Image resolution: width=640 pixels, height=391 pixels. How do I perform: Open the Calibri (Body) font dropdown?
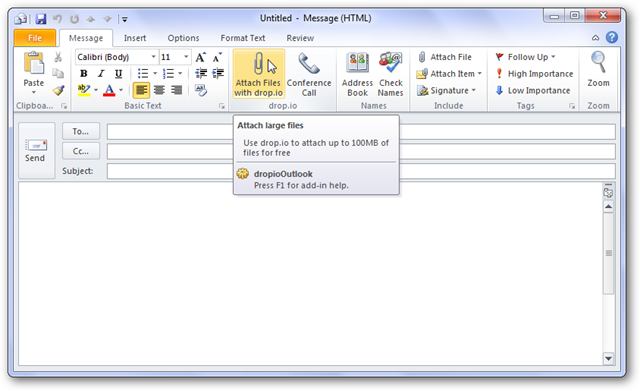(x=153, y=57)
